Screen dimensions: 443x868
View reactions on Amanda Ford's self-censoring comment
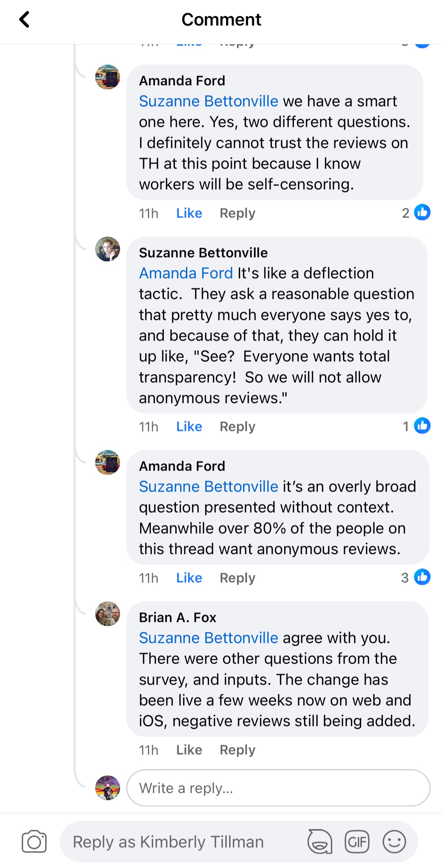416,213
